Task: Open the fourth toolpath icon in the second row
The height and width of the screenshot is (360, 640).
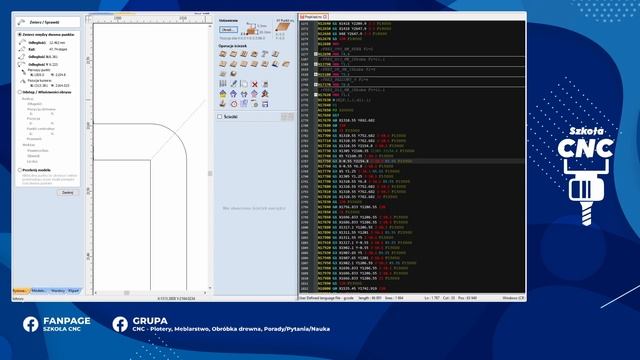Action: [x=254, y=64]
